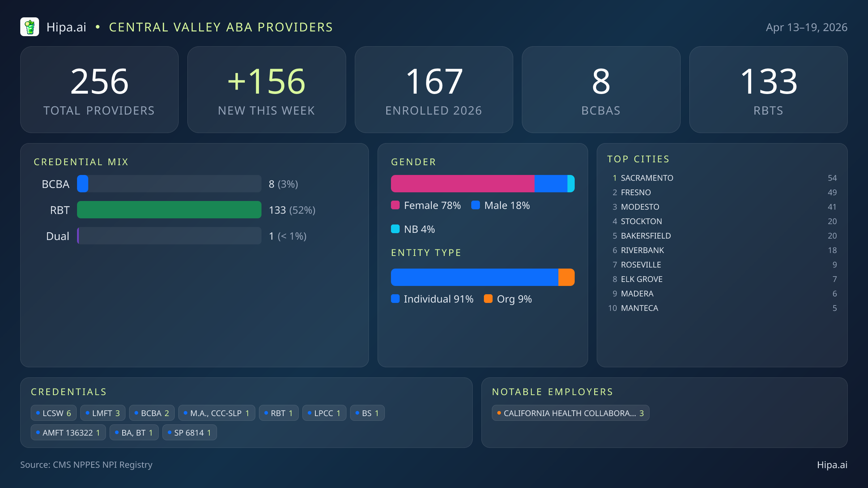Click the Female pink legend swatch

[395, 205]
